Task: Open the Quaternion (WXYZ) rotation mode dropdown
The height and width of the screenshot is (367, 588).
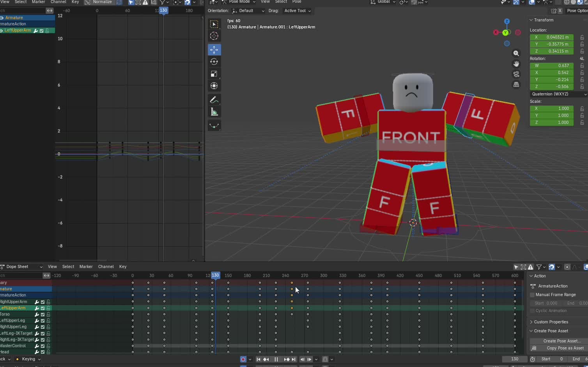Action: (559, 94)
